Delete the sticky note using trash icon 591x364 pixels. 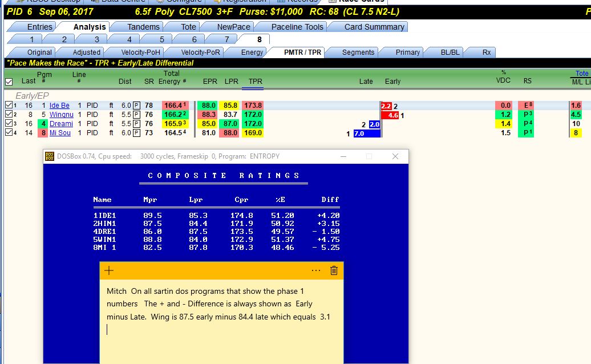334,270
